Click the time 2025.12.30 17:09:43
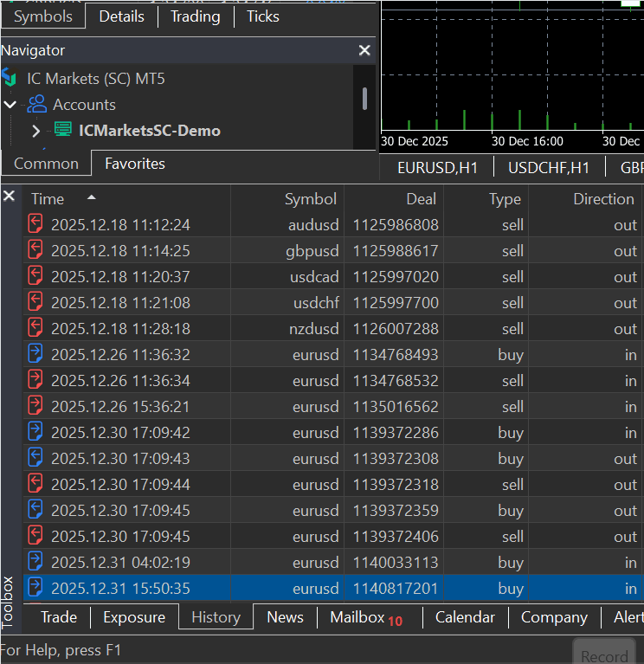Screen dimensions: 644x664 coord(120,458)
